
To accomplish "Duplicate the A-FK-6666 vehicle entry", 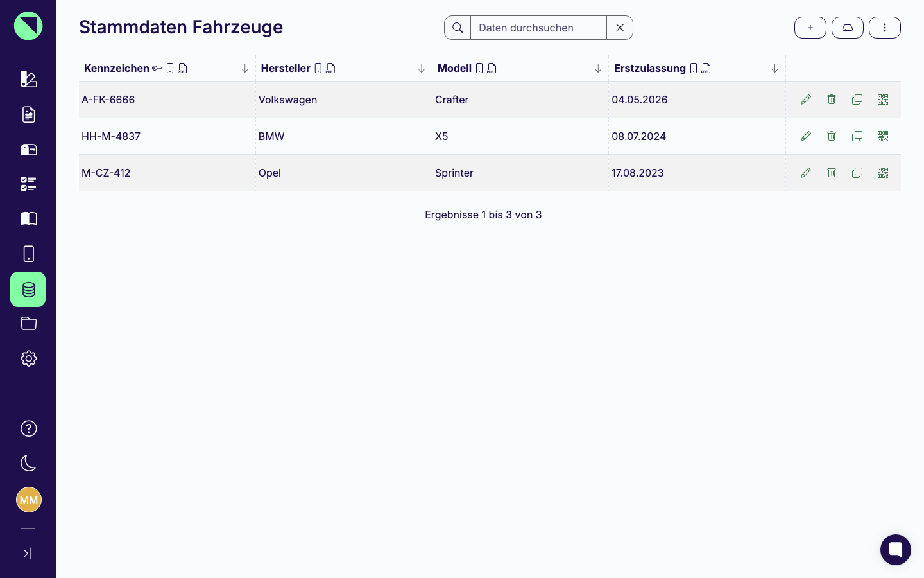I will click(x=857, y=100).
